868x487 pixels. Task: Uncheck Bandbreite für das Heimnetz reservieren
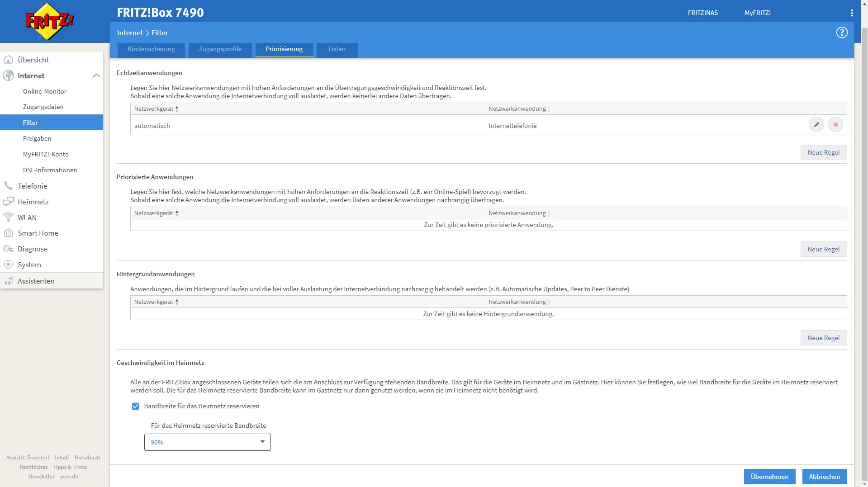pos(135,406)
